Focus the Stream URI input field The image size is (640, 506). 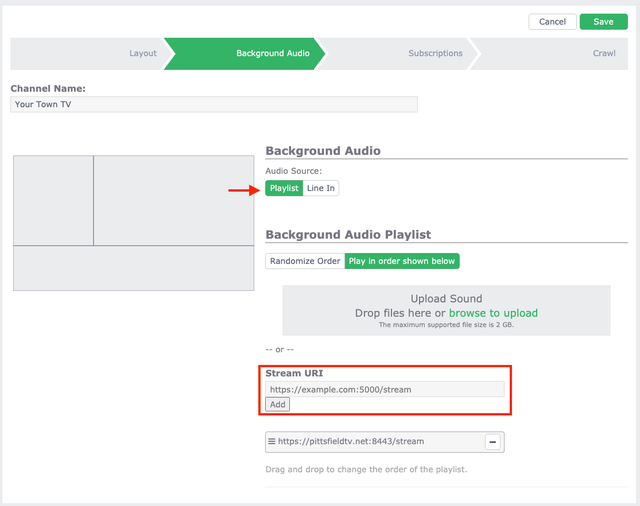click(x=385, y=389)
